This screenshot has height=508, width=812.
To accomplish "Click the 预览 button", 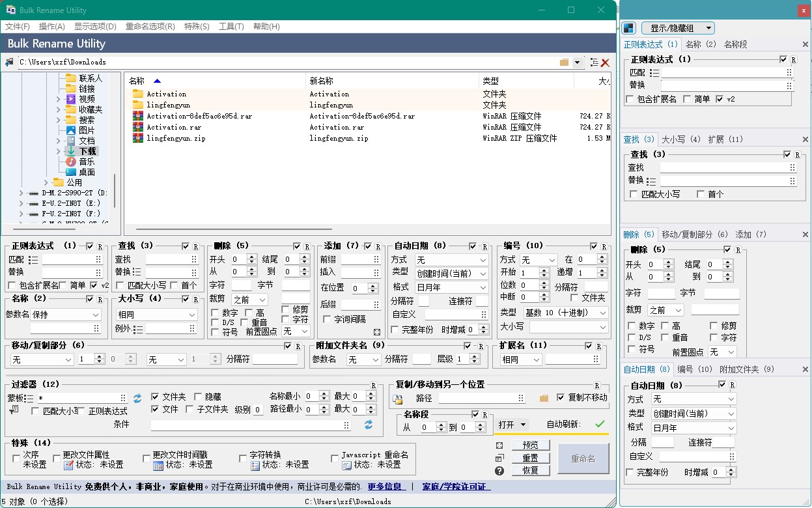I will pos(531,445).
